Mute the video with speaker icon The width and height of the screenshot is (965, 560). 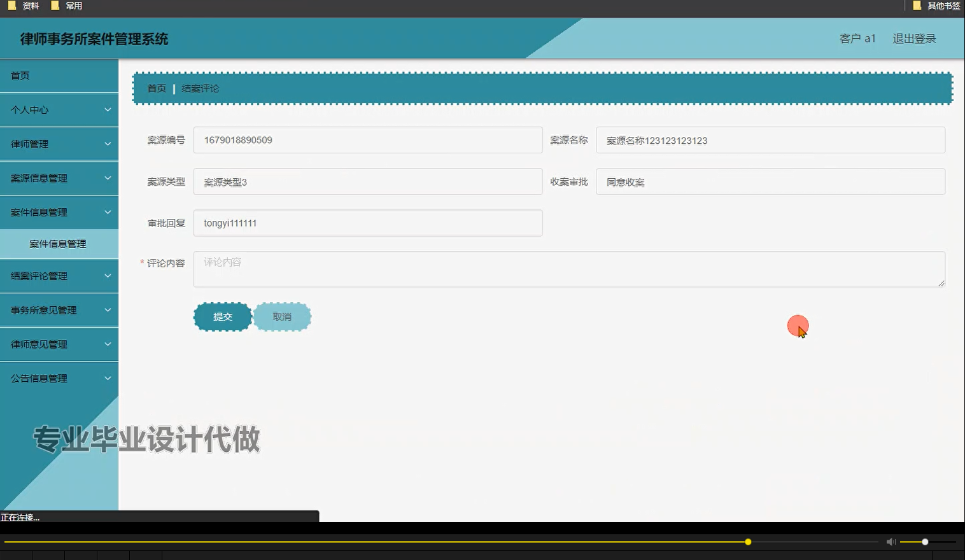pyautogui.click(x=891, y=542)
